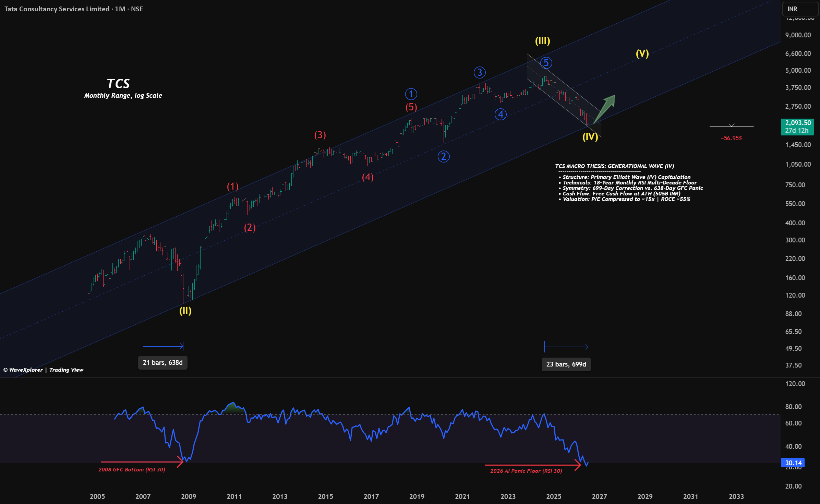Select the "23 bars, 699d" date range label
This screenshot has height=504, width=820.
[x=566, y=364]
